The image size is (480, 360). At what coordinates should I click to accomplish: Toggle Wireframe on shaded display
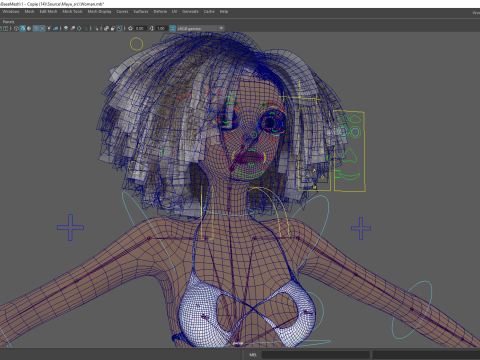coord(36,29)
